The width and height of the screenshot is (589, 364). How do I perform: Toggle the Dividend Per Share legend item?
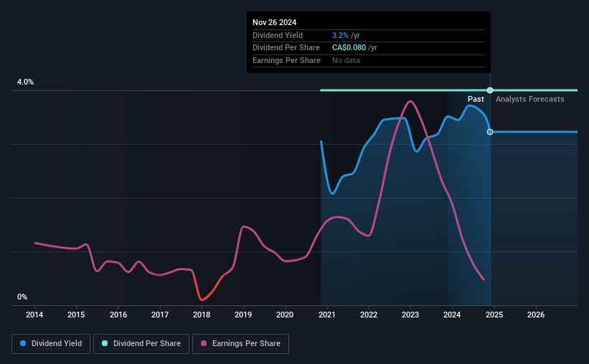click(x=146, y=344)
